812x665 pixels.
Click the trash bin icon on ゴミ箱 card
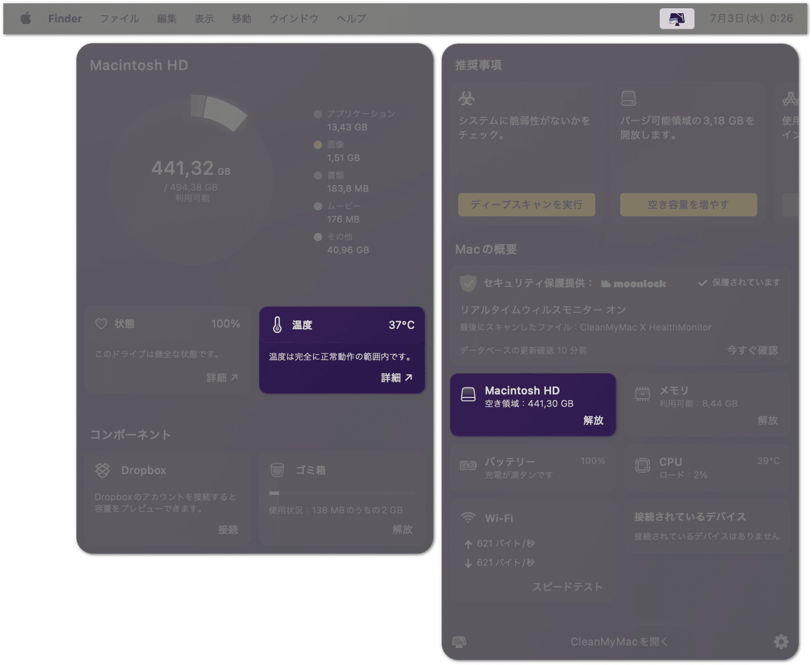(x=277, y=470)
